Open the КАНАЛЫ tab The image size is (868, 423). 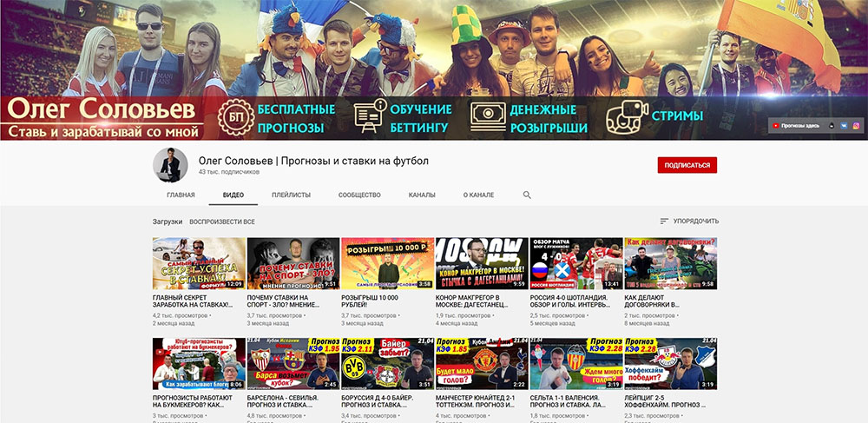pos(422,195)
